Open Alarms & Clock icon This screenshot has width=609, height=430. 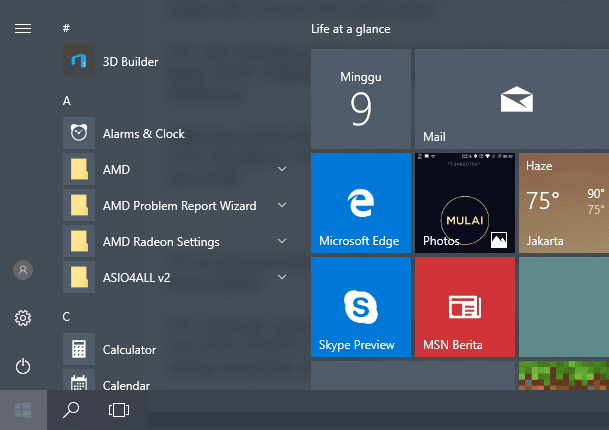click(x=79, y=133)
